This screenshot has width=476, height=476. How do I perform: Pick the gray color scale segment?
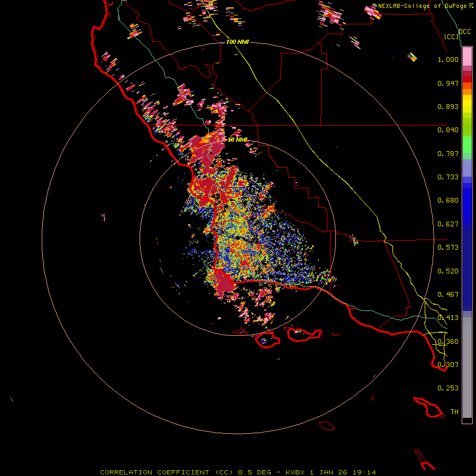467,368
